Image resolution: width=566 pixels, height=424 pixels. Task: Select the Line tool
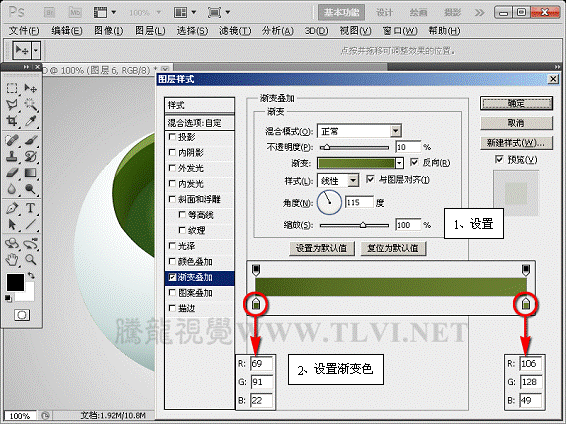click(31, 224)
